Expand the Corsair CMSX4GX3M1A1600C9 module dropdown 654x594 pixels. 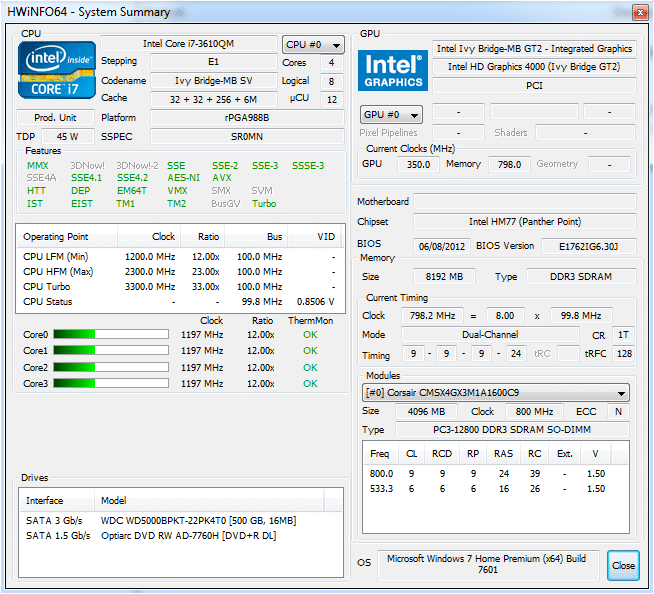(x=496, y=393)
